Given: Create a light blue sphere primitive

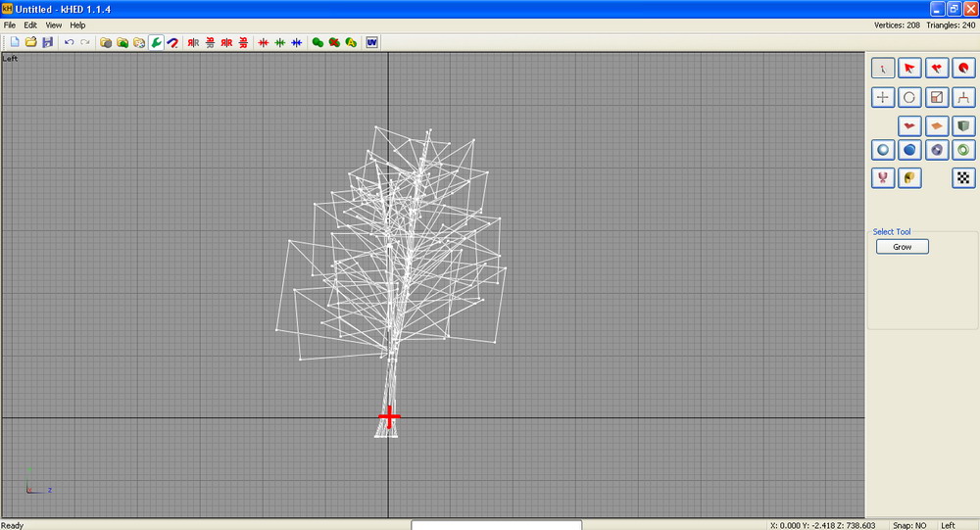Looking at the screenshot, I should pyautogui.click(x=883, y=150).
